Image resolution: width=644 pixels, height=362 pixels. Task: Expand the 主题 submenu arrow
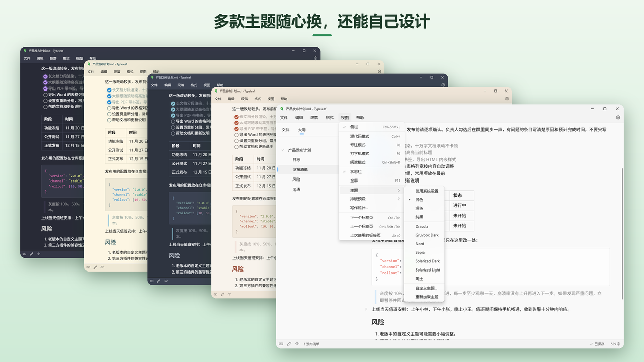(x=399, y=190)
